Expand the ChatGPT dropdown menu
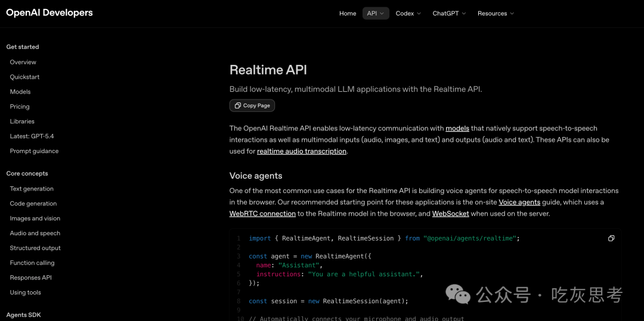This screenshot has width=644, height=321. pyautogui.click(x=449, y=13)
